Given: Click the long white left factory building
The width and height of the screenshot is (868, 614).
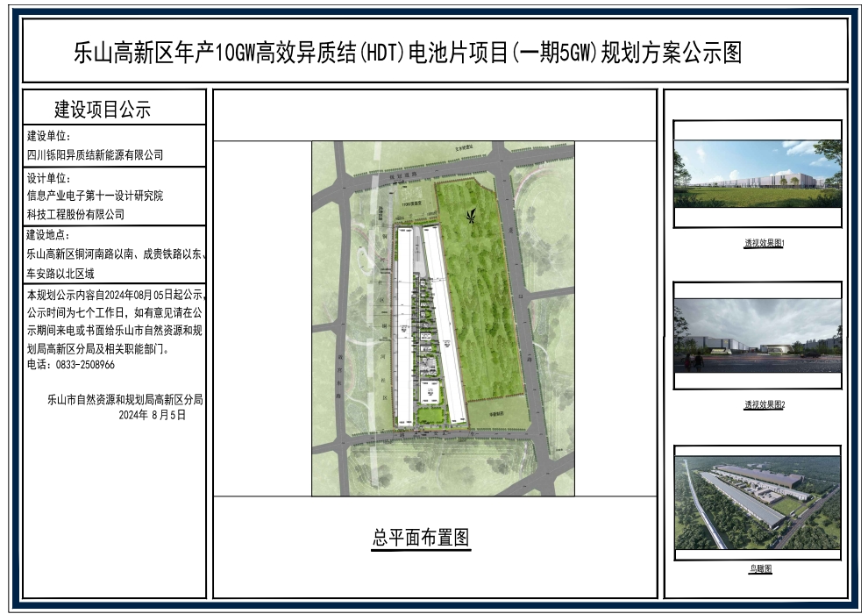Looking at the screenshot, I should click(405, 325).
